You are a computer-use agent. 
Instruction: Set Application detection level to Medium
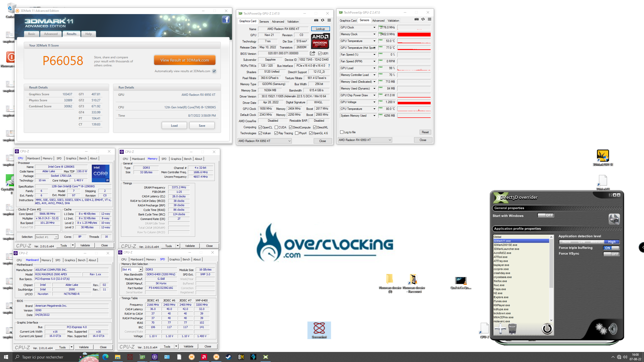click(x=597, y=242)
